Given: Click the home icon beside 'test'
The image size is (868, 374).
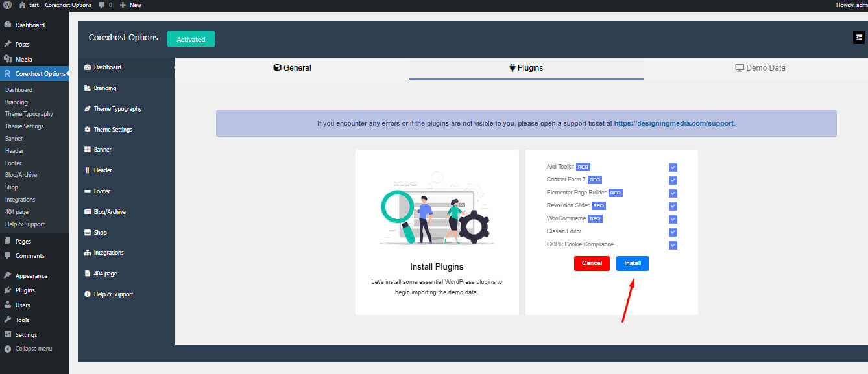Looking at the screenshot, I should [x=23, y=5].
